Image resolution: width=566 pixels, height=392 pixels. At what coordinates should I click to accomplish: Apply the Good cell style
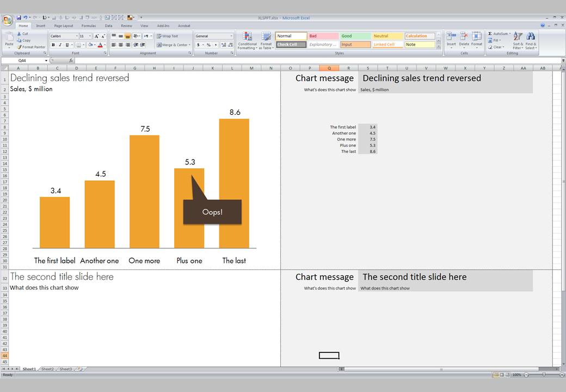click(x=355, y=36)
